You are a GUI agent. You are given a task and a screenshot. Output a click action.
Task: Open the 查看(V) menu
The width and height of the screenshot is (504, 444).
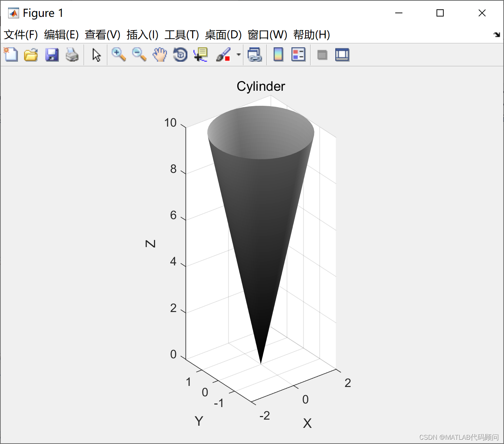click(102, 35)
